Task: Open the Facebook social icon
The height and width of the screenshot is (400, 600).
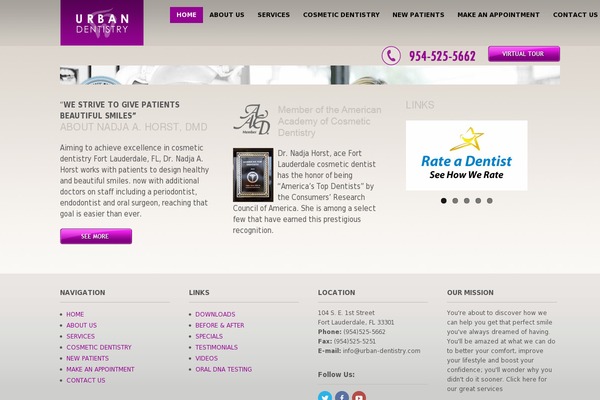Action: point(342,397)
